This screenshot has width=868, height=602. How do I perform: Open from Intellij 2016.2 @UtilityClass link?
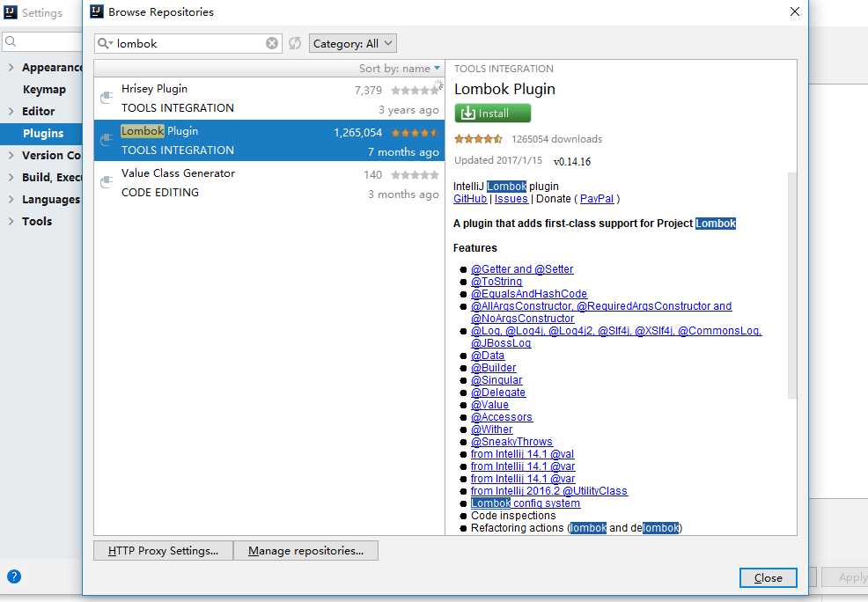pyautogui.click(x=549, y=491)
